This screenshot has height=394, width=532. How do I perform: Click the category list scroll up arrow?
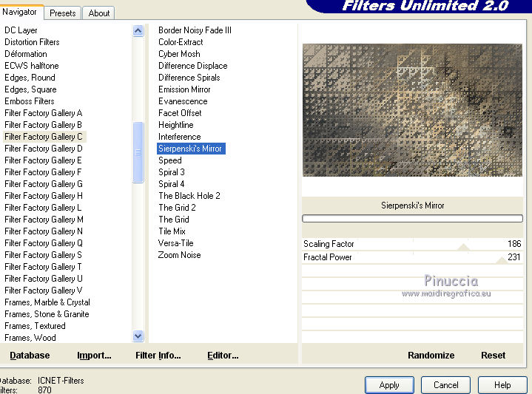[x=138, y=31]
